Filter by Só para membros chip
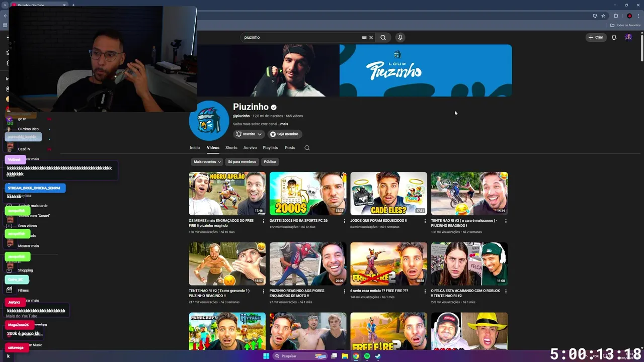Screen dimensions: 644x362 click(x=242, y=162)
